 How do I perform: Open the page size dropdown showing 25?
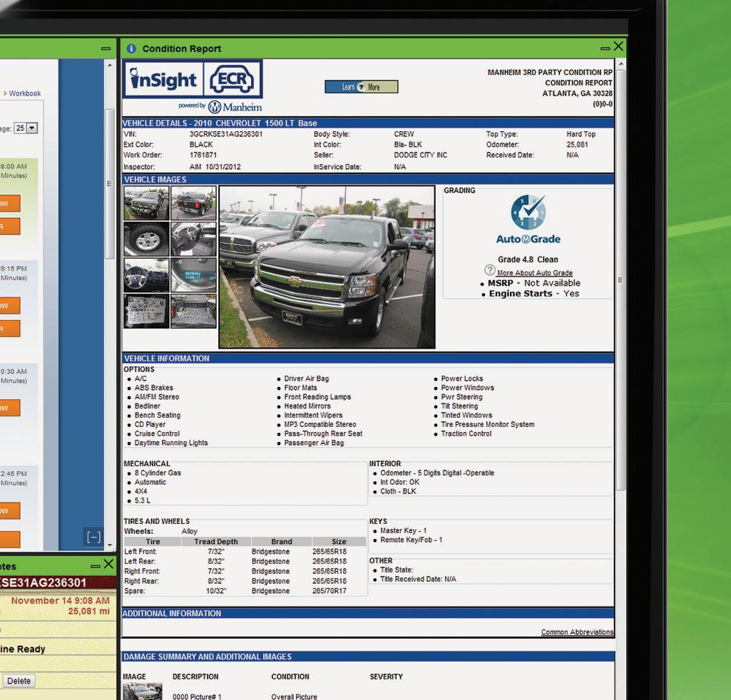click(x=26, y=128)
